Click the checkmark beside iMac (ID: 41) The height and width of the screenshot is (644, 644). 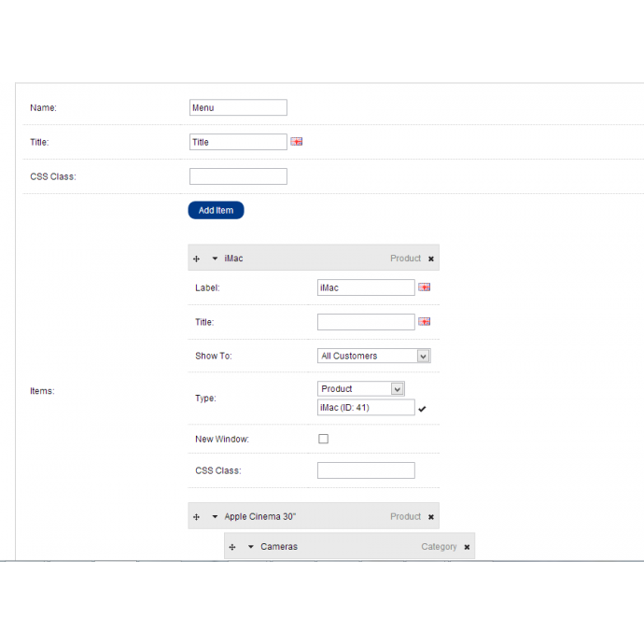tap(422, 409)
